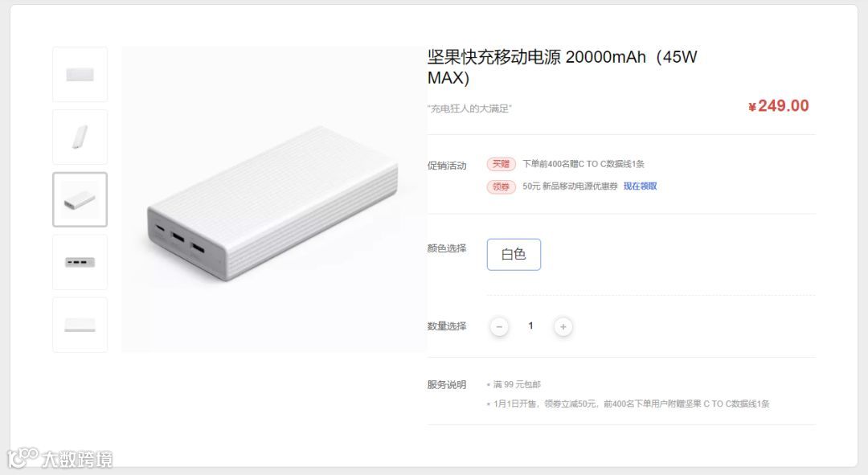Decrease quantity with the minus button
Image resolution: width=868 pixels, height=475 pixels.
point(499,326)
